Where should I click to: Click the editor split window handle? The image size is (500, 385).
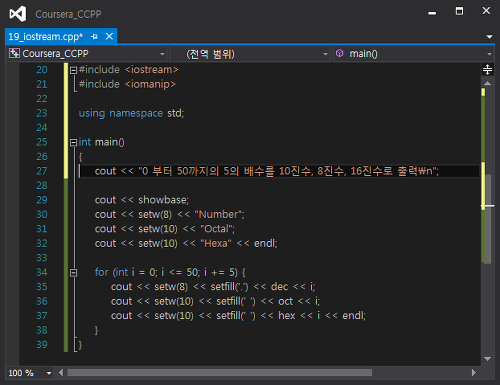487,69
